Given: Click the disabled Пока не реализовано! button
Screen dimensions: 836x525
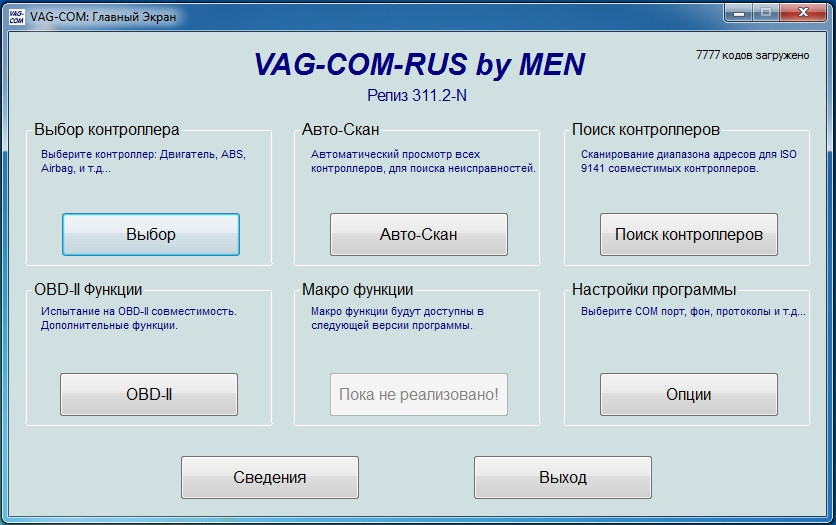Looking at the screenshot, I should (419, 394).
